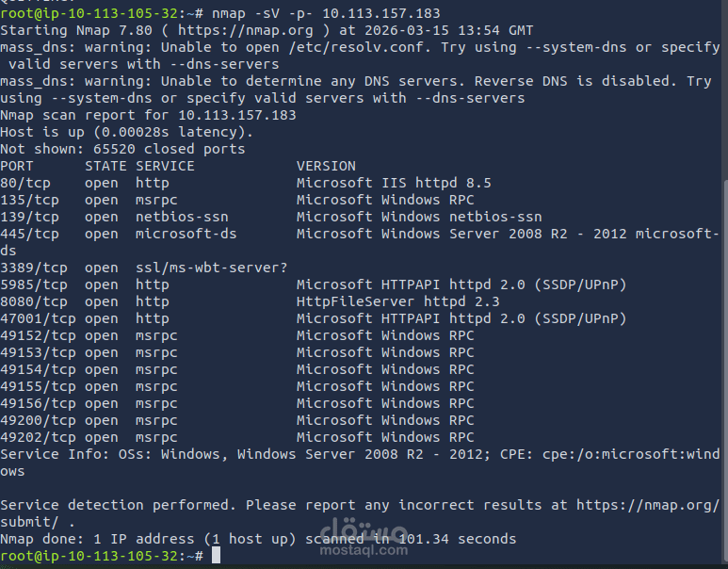Click the 3389/tcp ssl/ms-wbt-server row

coord(144,268)
